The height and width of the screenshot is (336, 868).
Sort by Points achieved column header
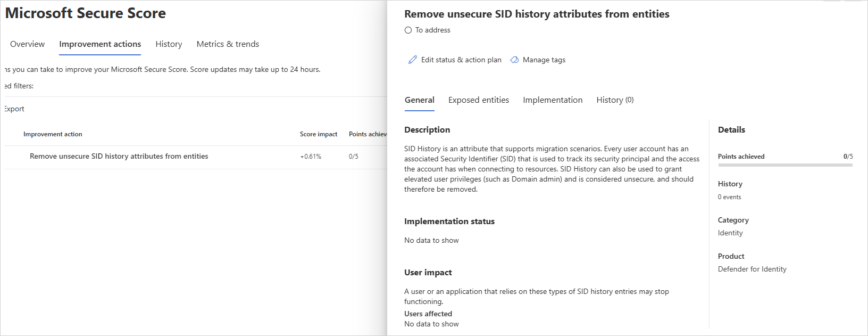point(368,134)
